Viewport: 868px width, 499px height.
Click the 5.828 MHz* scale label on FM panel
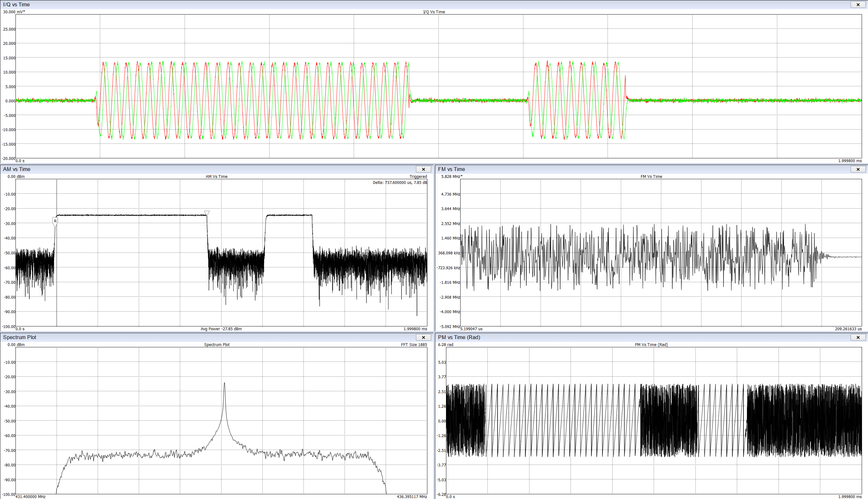pos(451,177)
